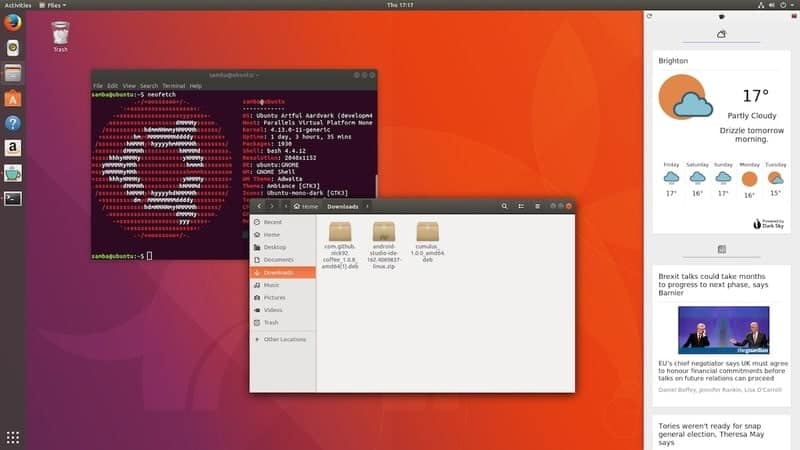Select Trash in Files sidebar
Screen dimensions: 800x450
[x=283, y=322]
